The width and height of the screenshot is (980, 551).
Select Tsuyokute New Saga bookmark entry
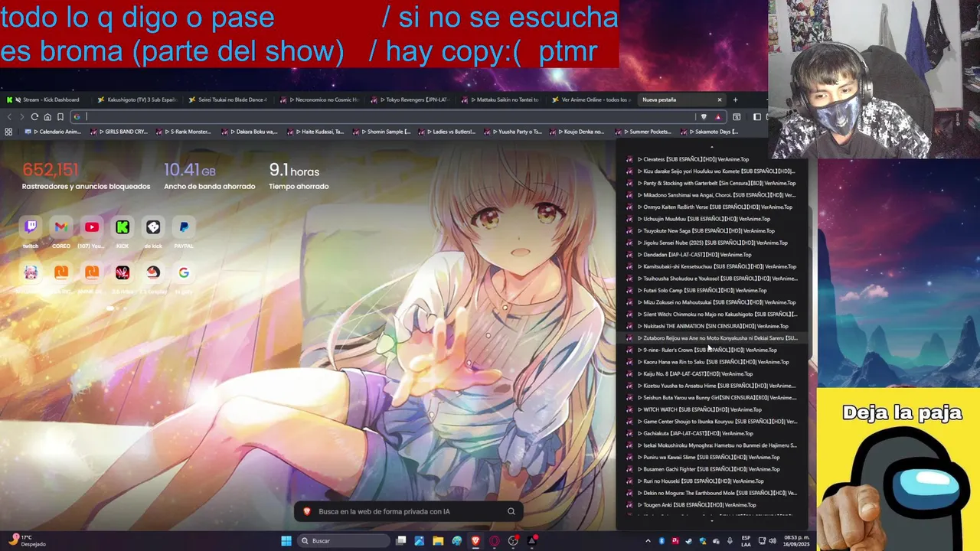click(712, 230)
